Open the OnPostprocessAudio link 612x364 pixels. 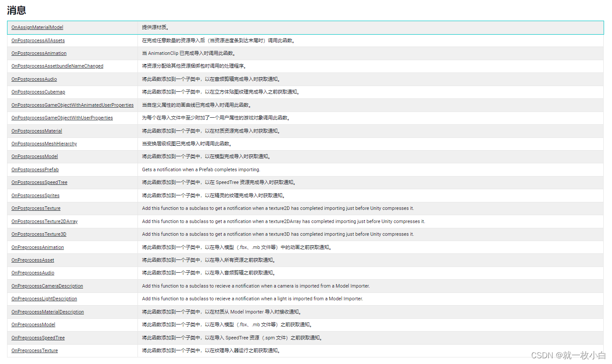click(x=34, y=79)
